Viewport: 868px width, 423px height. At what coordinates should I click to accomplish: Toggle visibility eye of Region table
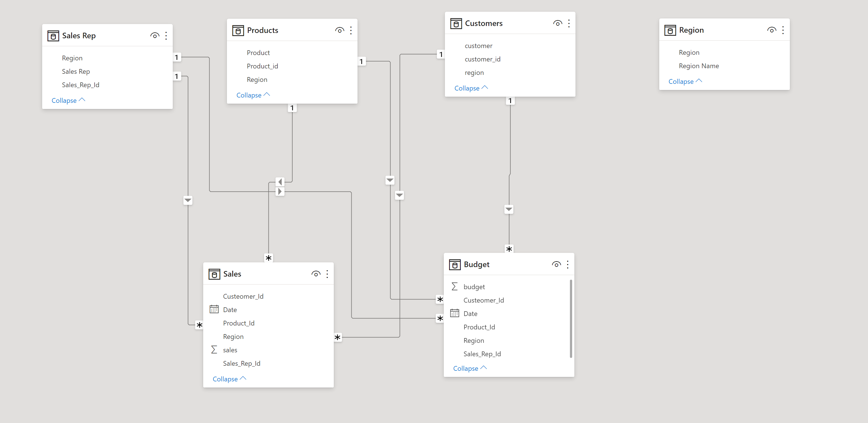(772, 30)
